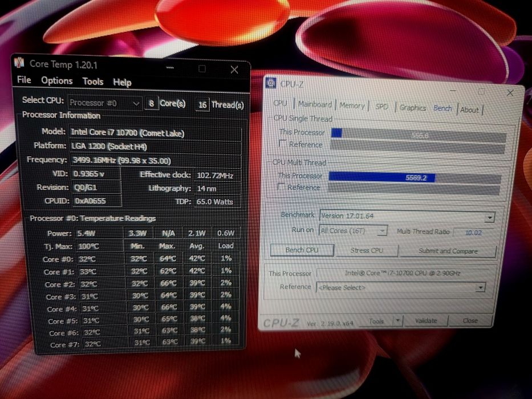Switch to the Graphics tab in CPU-Z
Viewport: 532px width, 399px height.
pos(413,108)
